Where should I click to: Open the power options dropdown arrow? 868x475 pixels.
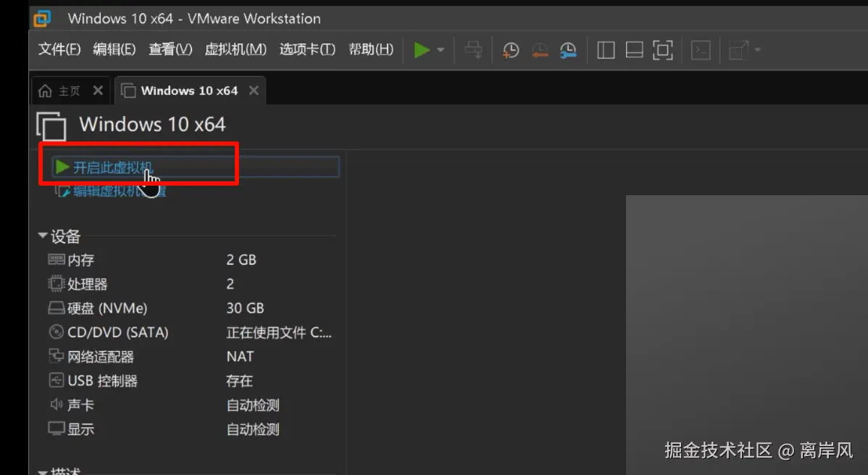[x=441, y=50]
